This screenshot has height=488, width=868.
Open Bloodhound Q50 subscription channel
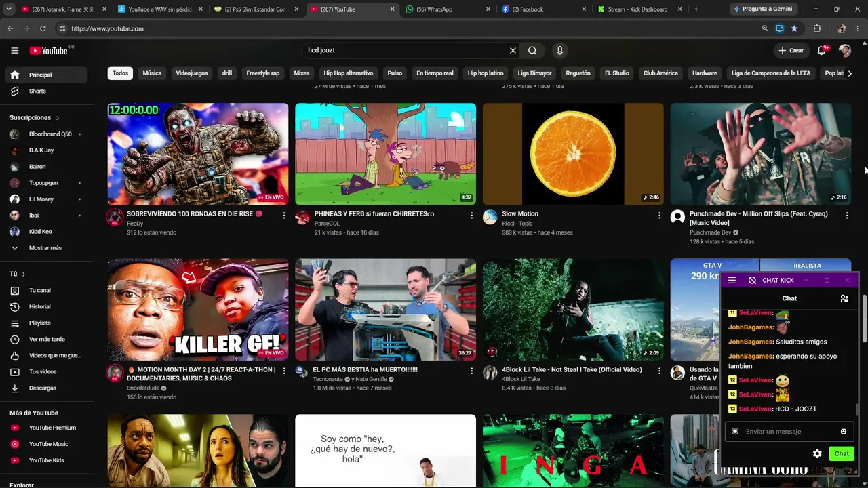47,134
